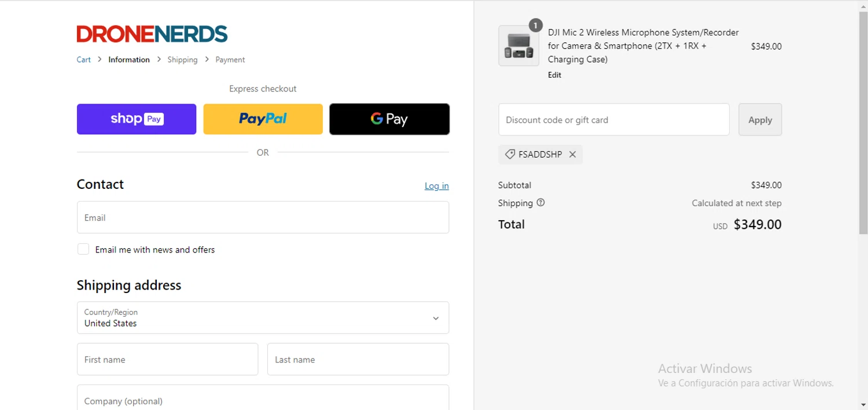
Task: Click the Discount code or gift card field
Action: pyautogui.click(x=613, y=120)
